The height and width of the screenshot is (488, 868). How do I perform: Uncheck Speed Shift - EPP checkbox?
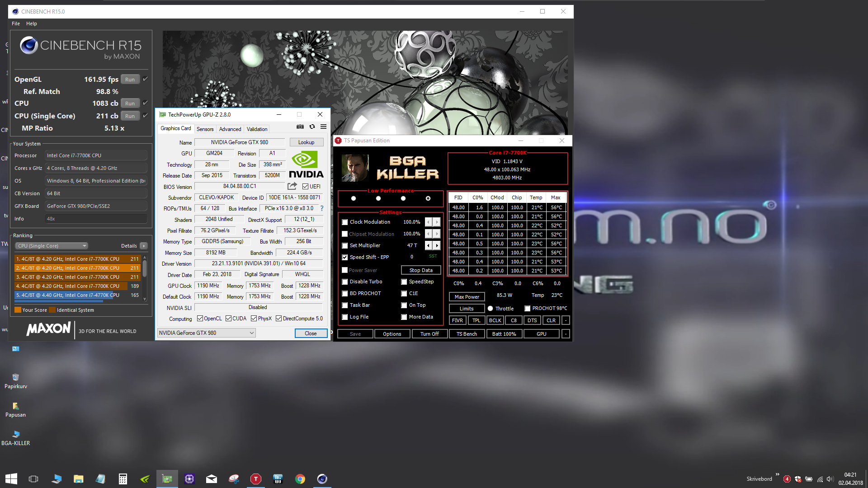[345, 257]
